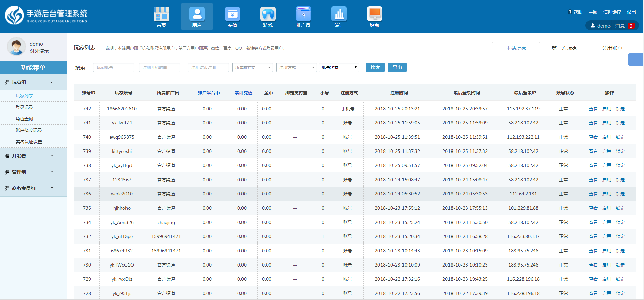Click the 搜索 search button
644x300 pixels.
pos(375,67)
